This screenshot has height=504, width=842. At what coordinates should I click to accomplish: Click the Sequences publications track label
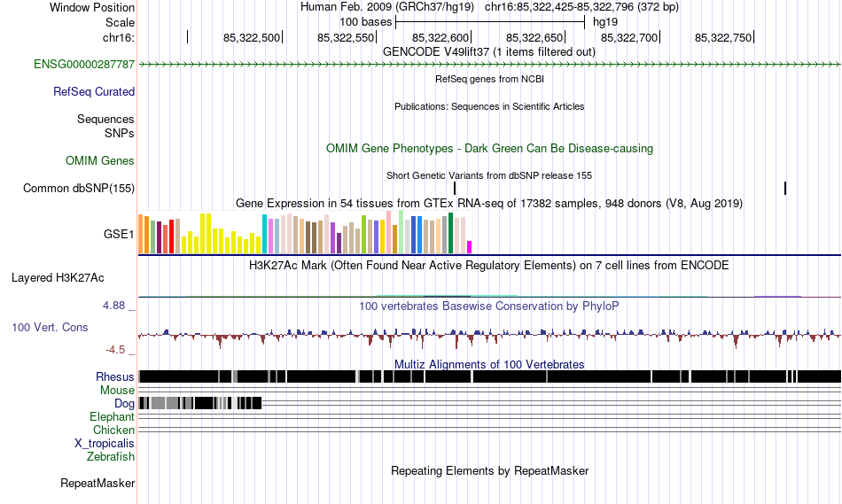[105, 120]
